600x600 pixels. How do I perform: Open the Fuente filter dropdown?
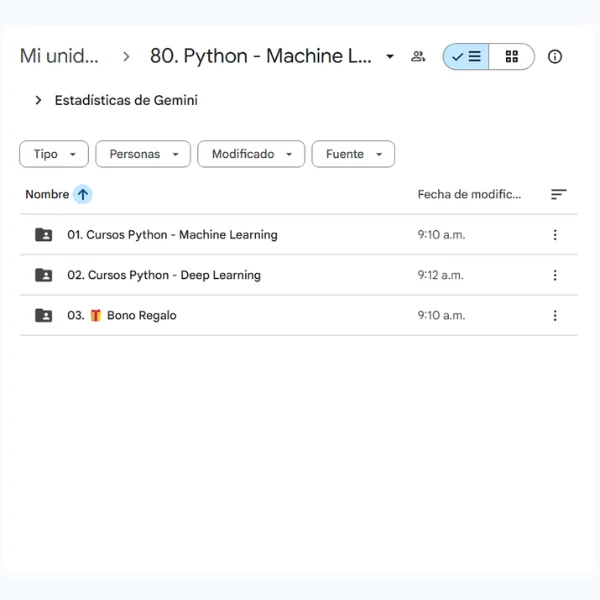point(353,154)
